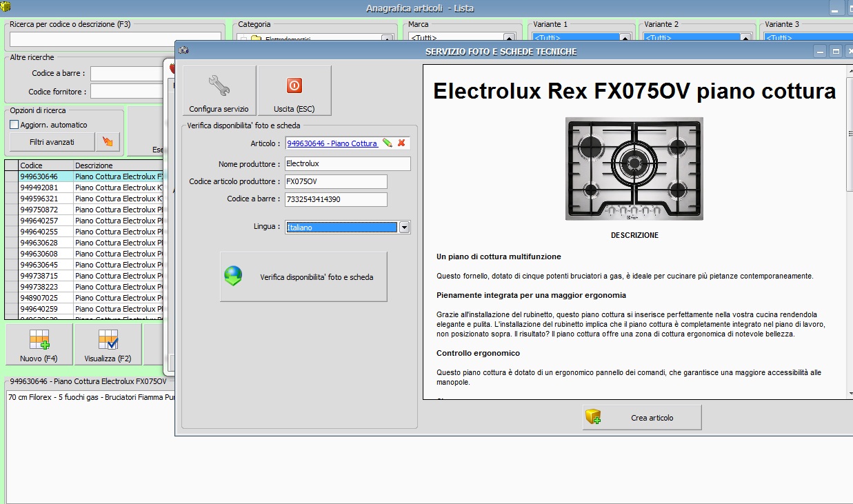Click the Visualizza (F2) button
853x504 pixels.
[108, 344]
